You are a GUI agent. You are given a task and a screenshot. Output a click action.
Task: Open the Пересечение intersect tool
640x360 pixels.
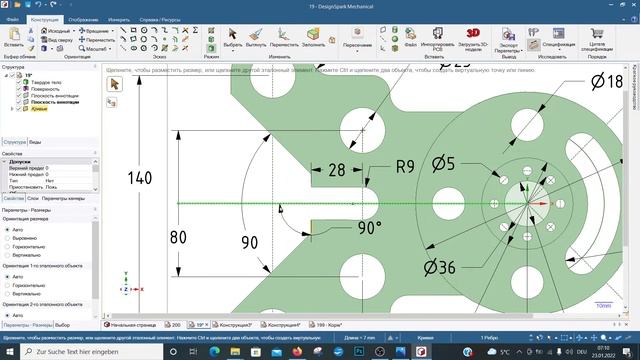tap(357, 33)
